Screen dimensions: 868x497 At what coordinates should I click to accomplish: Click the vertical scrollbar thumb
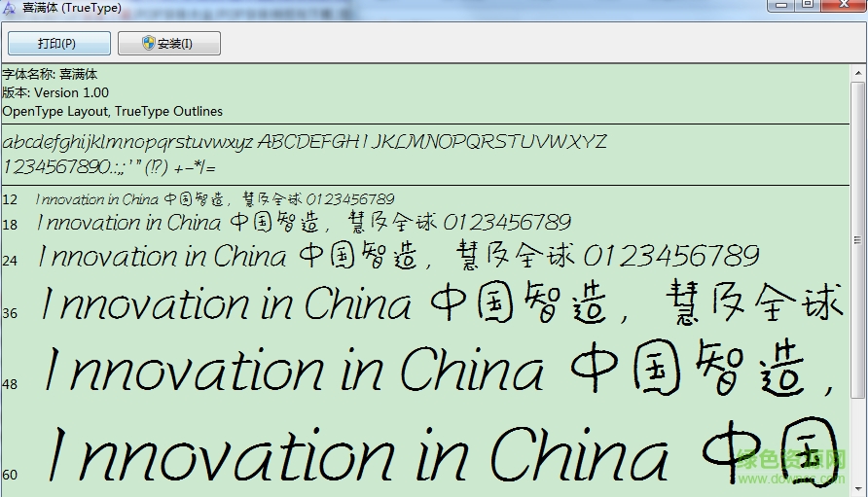point(857,239)
